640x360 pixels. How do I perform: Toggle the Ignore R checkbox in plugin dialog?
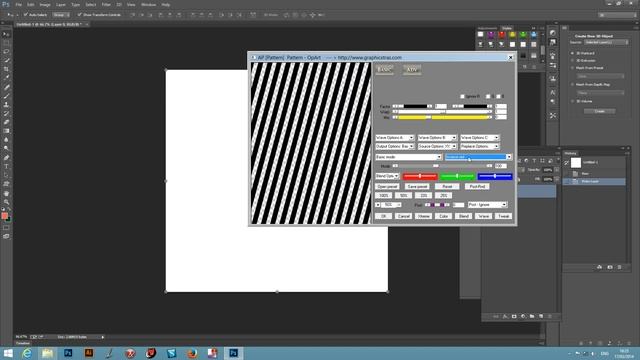click(462, 96)
